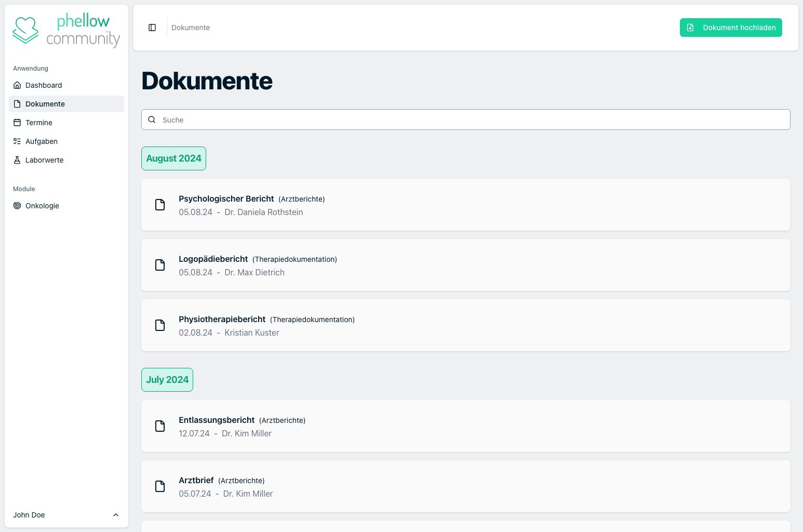
Task: Click Dr. Daniela Rothstein author text
Action: (264, 212)
